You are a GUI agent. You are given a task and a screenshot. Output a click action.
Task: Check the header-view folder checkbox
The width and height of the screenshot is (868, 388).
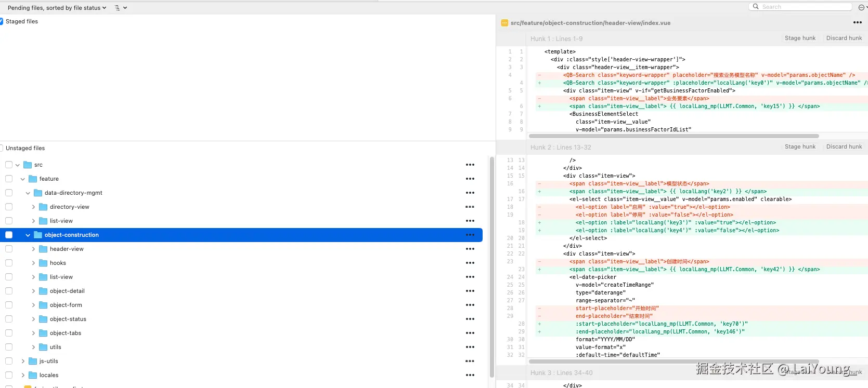pyautogui.click(x=9, y=249)
